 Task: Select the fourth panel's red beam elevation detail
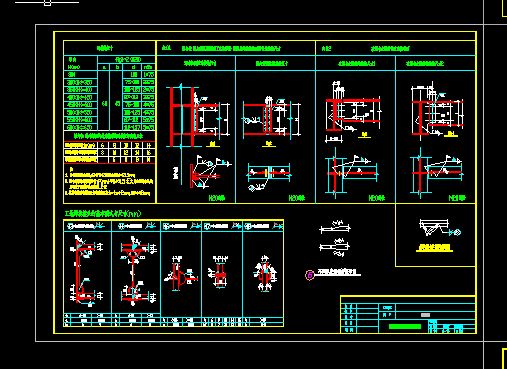(437, 110)
